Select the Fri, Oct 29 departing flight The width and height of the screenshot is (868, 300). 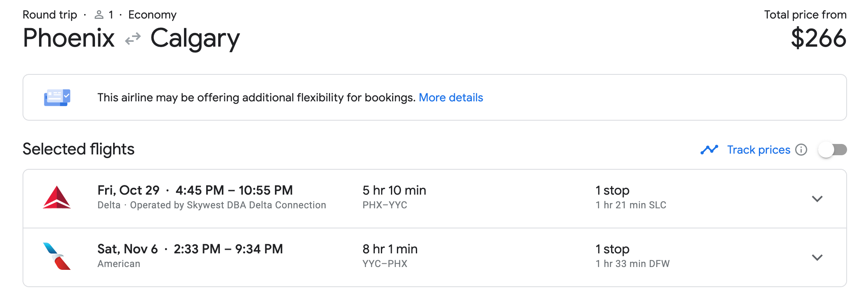pos(195,191)
